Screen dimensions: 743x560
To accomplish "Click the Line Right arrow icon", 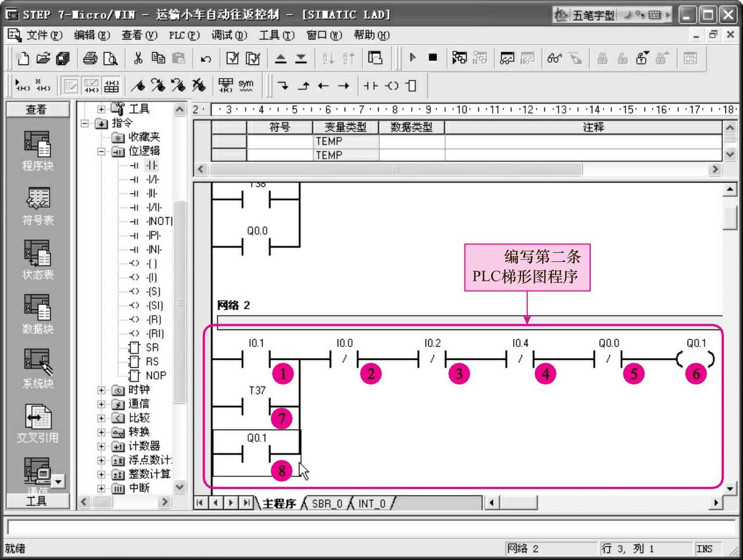I will (344, 86).
